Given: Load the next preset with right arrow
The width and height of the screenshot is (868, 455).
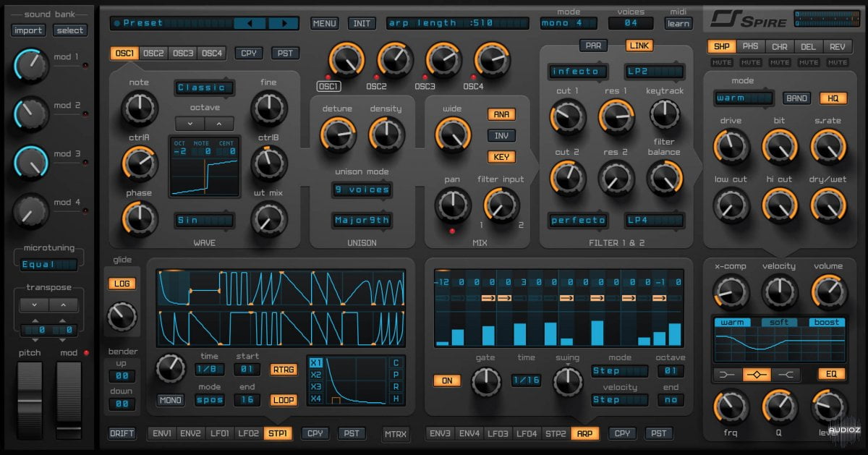Looking at the screenshot, I should [283, 23].
